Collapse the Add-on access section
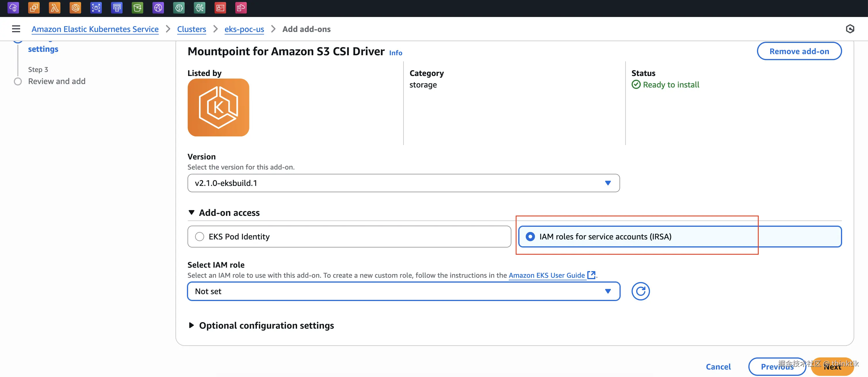 tap(229, 213)
